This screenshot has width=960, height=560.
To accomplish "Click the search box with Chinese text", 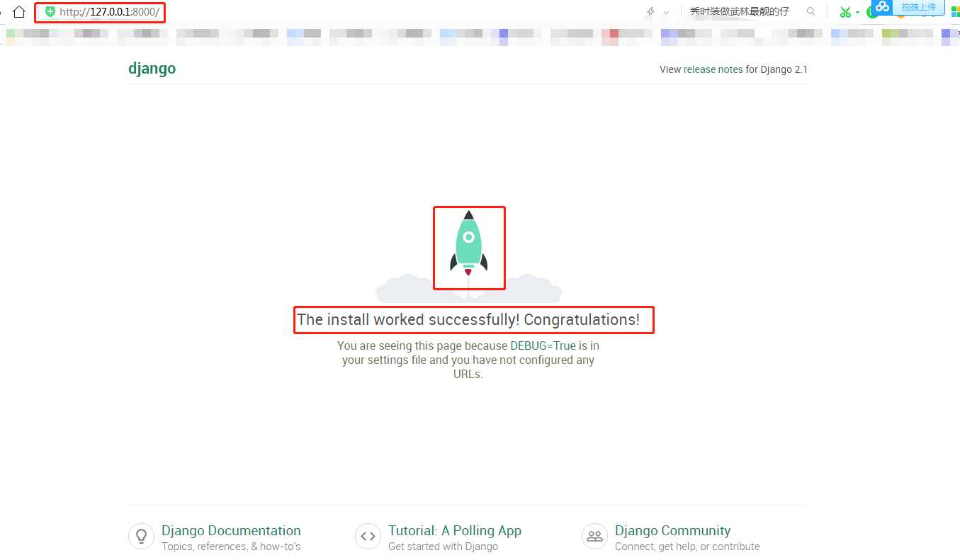I will 739,12.
